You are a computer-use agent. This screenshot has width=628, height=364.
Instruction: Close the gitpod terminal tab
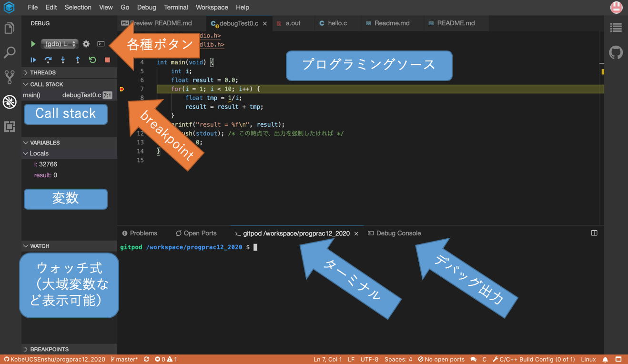pyautogui.click(x=356, y=233)
